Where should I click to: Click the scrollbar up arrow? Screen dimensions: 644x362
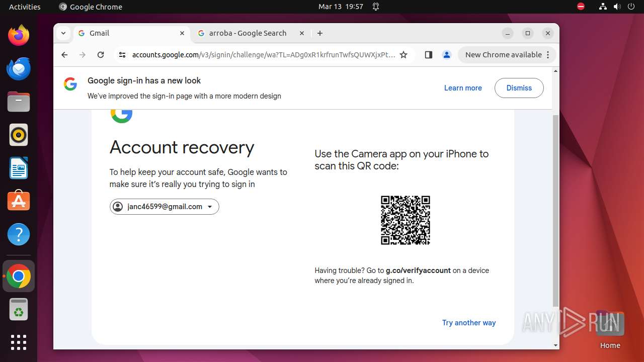(555, 71)
